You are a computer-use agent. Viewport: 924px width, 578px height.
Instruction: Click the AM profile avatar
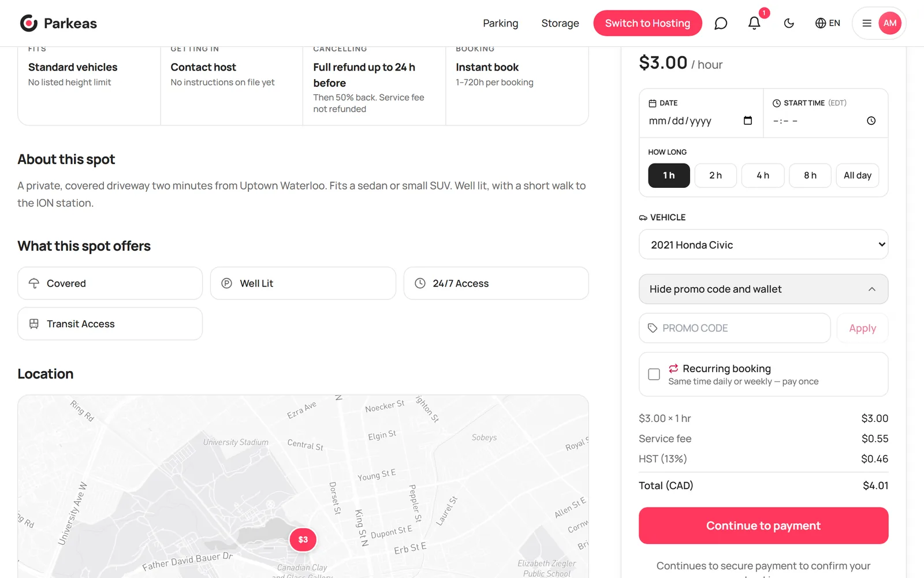(x=890, y=23)
